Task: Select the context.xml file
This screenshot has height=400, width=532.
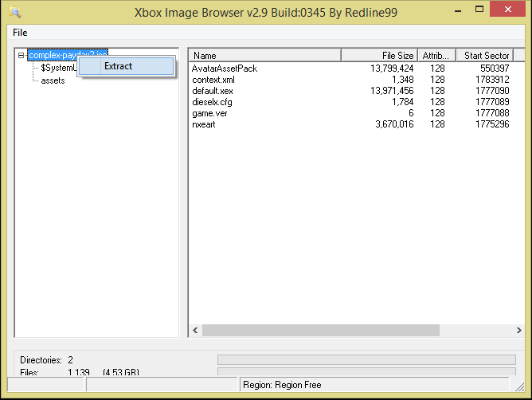Action: point(213,80)
